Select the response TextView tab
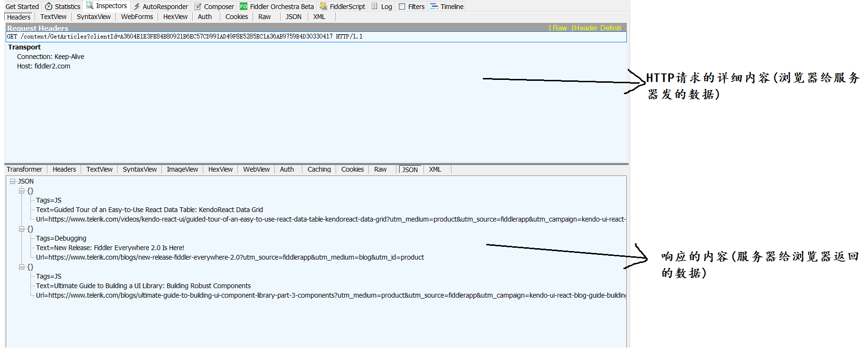 (99, 169)
